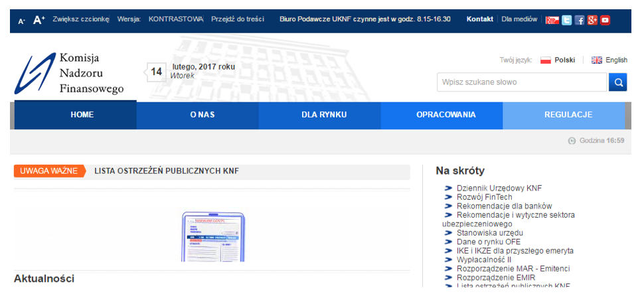The image size is (644, 302).
Task: Click the Aktualności heading
Action: click(44, 279)
